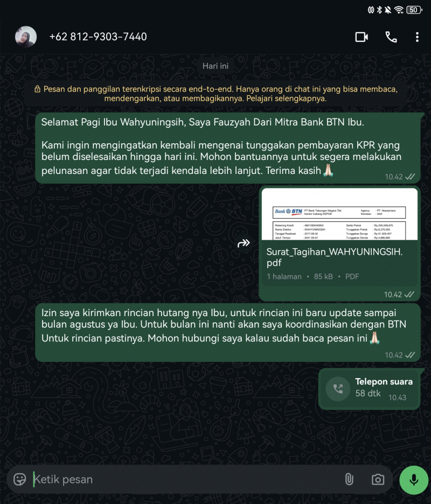
Task: Open the attachment paperclip menu
Action: [349, 479]
